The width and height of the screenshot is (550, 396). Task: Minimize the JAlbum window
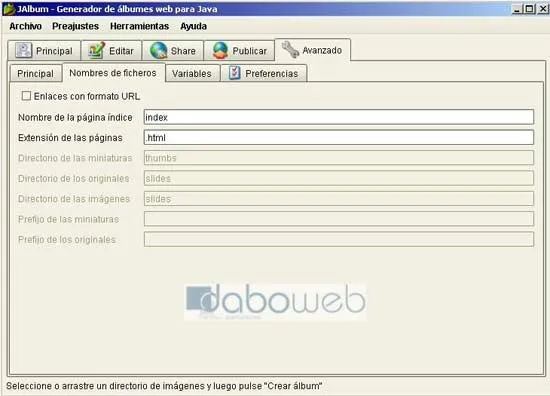[517, 9]
